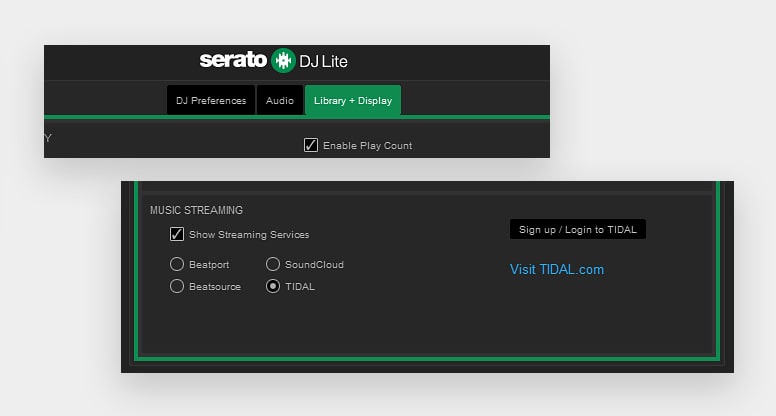Click the DJ Lite title text
Image resolution: width=776 pixels, height=416 pixels.
pyautogui.click(x=323, y=61)
